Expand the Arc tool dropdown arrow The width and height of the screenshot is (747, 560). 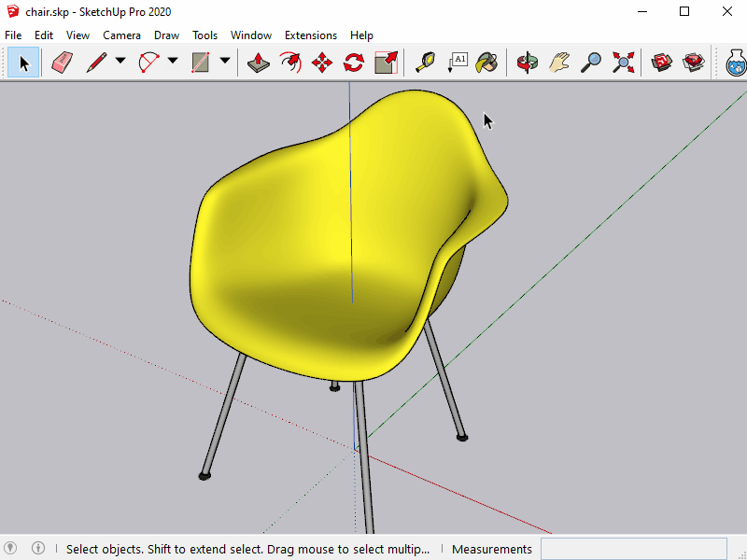pyautogui.click(x=173, y=63)
